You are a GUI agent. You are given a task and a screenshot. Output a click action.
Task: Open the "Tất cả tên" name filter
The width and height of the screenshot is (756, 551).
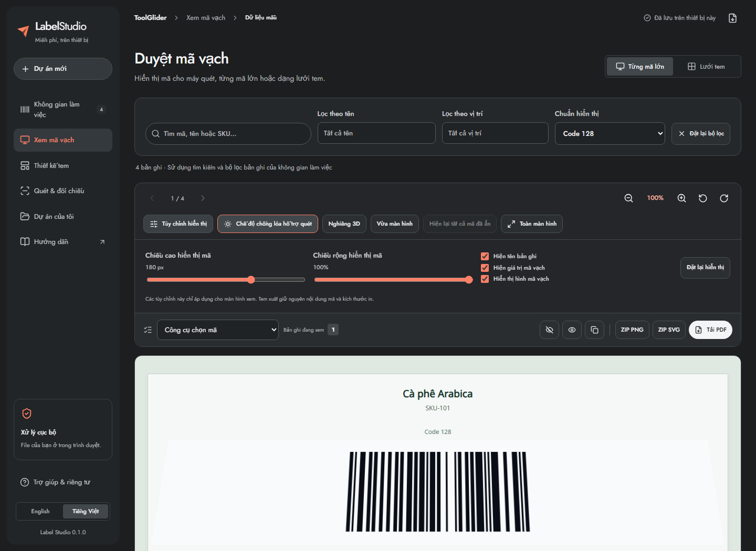point(376,133)
